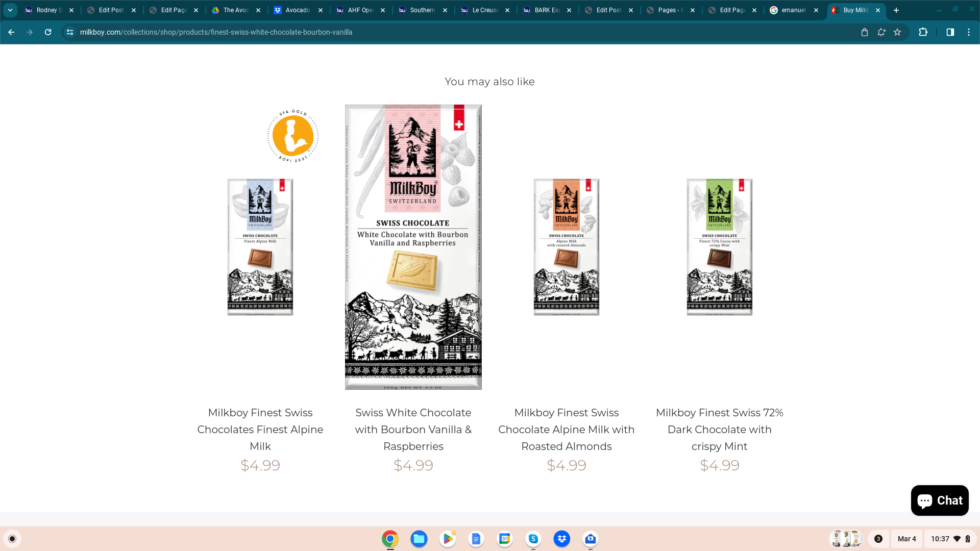Viewport: 980px width, 551px height.
Task: Click the shopping bag icon in address bar
Action: click(865, 32)
